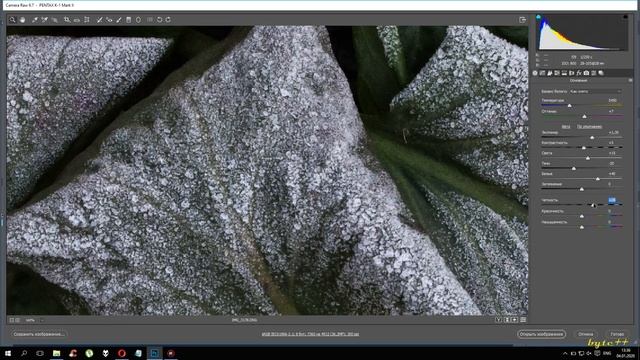Select the Spot Removal tool
This screenshot has width=640, height=360.
point(99,20)
